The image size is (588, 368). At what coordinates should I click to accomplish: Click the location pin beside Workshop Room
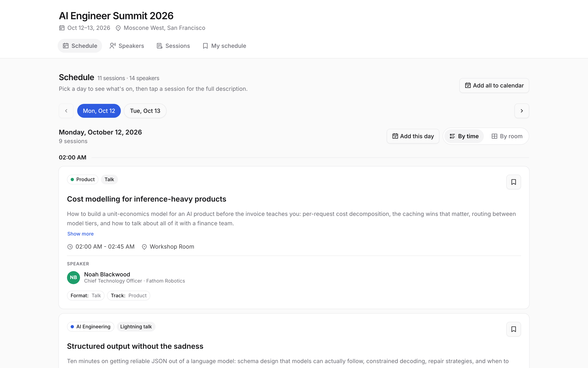144,247
